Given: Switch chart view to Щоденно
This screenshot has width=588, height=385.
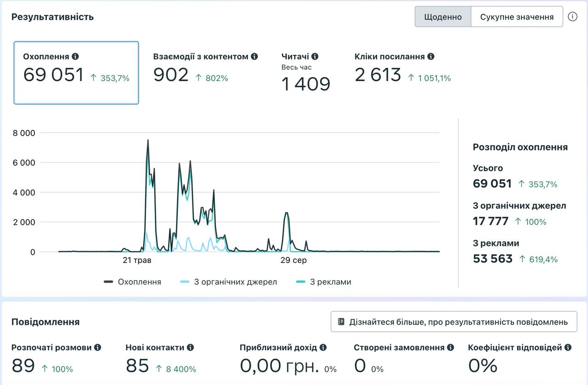Looking at the screenshot, I should (443, 17).
